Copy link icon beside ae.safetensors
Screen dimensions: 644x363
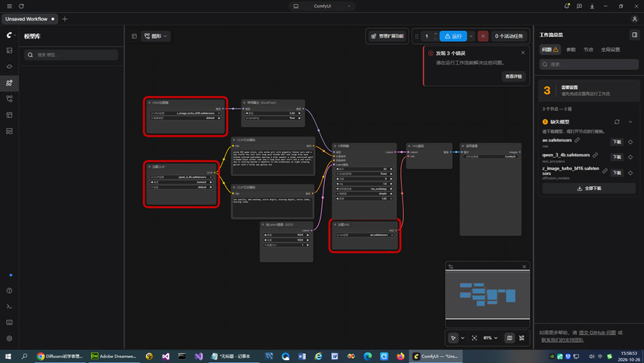pos(577,140)
